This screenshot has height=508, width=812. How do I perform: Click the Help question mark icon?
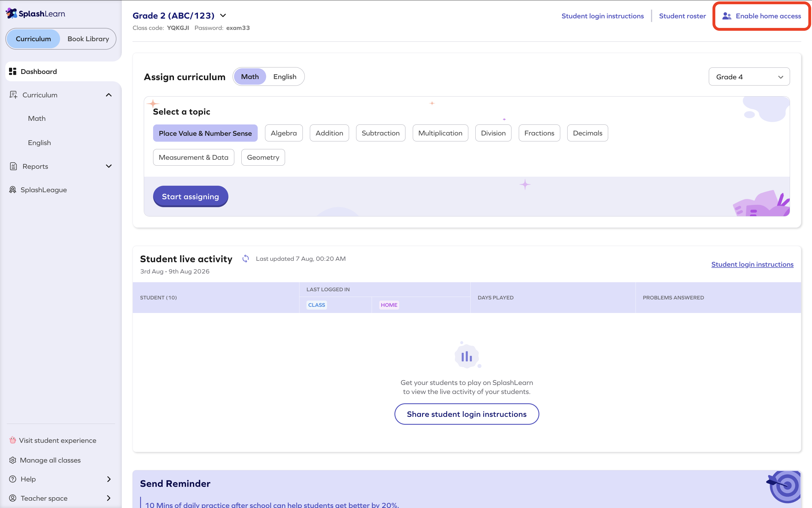click(13, 479)
